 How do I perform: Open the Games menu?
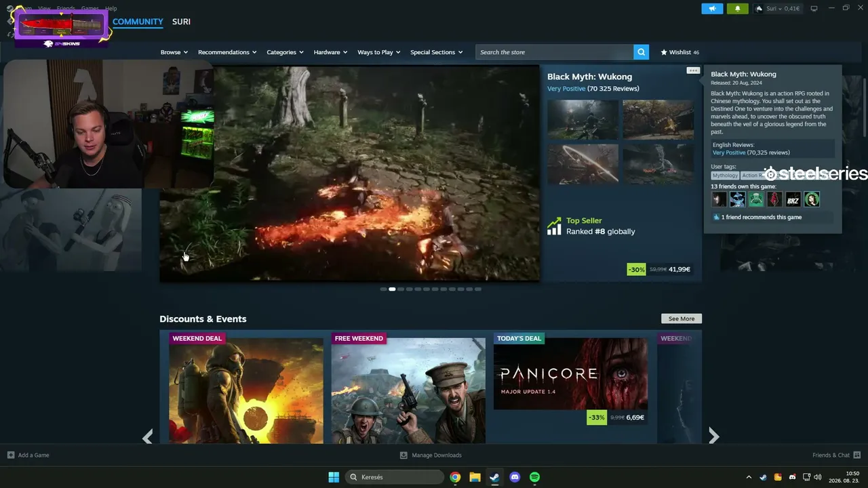tap(90, 8)
